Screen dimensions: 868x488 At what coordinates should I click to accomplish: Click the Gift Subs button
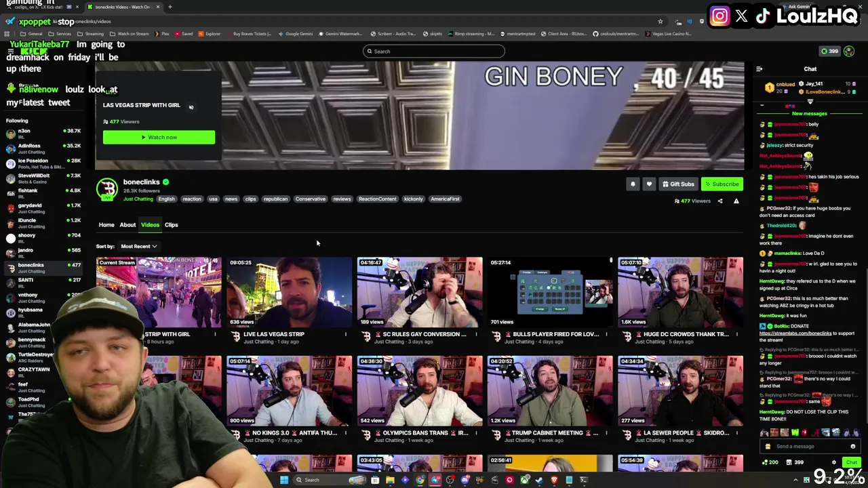coord(678,184)
